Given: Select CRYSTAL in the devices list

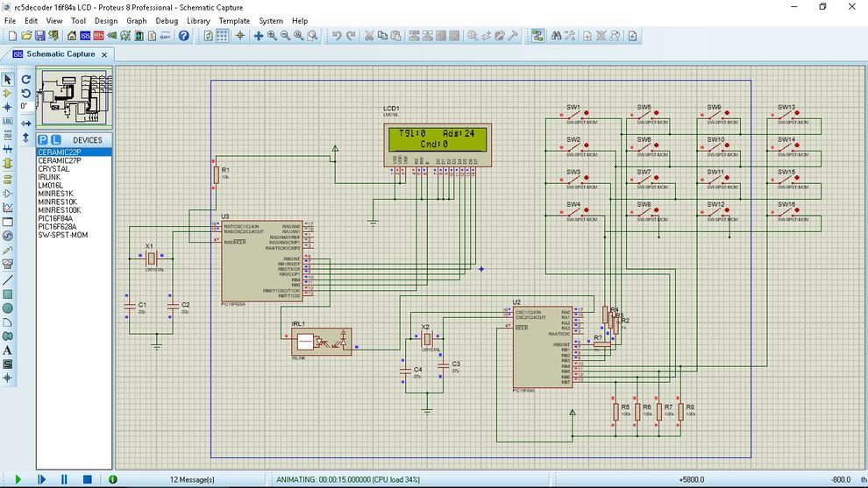Looking at the screenshot, I should tap(75, 169).
